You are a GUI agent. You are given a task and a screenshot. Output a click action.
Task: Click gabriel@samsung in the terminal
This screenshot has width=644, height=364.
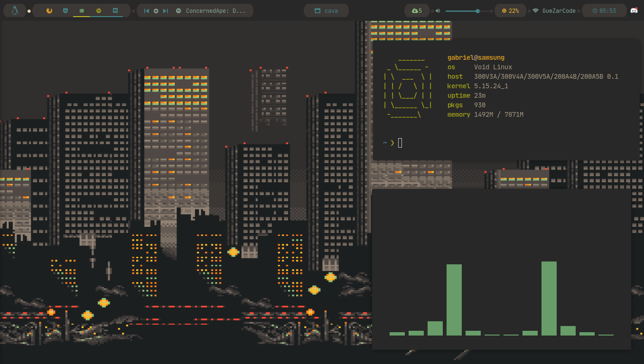[476, 57]
